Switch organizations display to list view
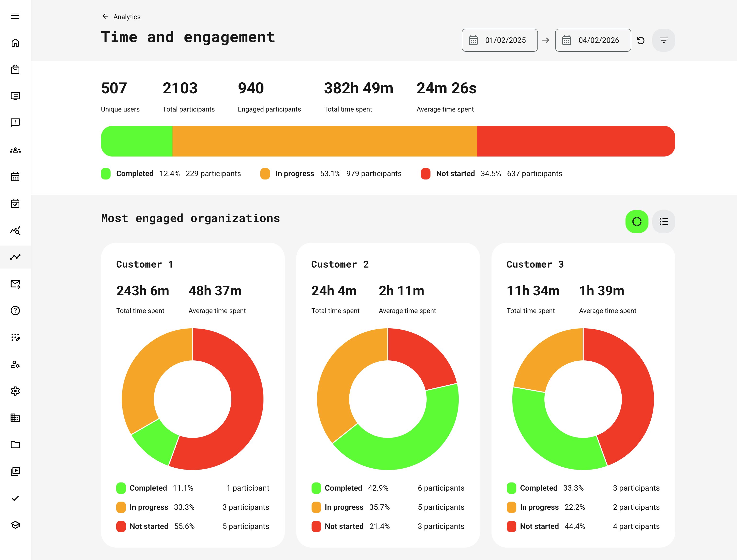This screenshot has height=560, width=737. (663, 221)
